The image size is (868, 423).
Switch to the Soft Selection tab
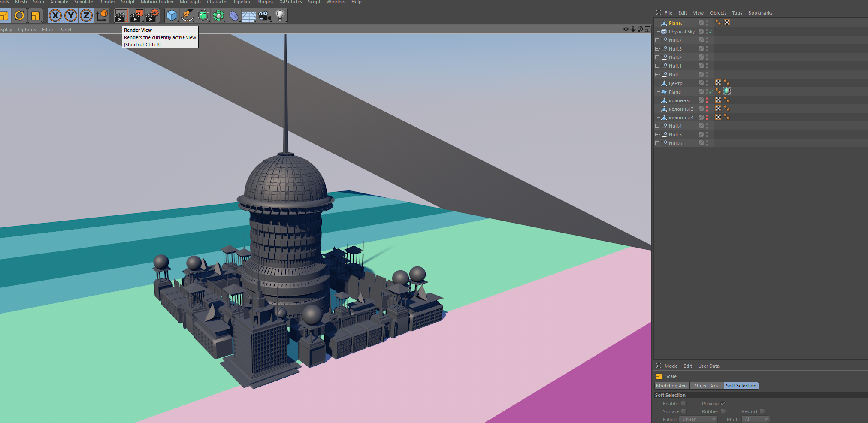coord(741,386)
